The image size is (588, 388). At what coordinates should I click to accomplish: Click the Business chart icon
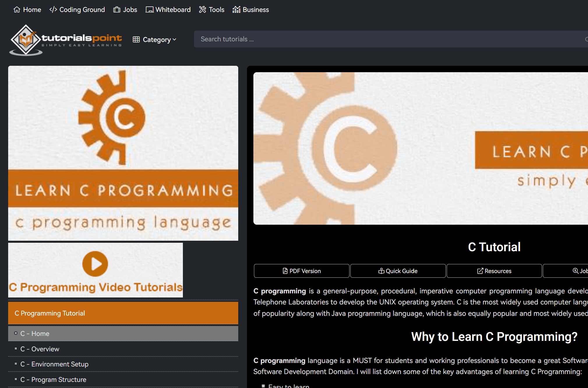coord(236,10)
